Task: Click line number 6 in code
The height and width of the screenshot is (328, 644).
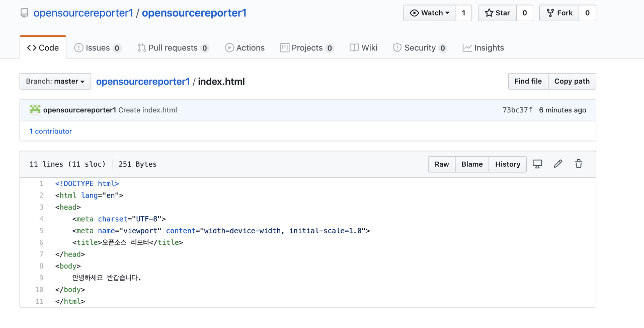Action: coord(41,242)
